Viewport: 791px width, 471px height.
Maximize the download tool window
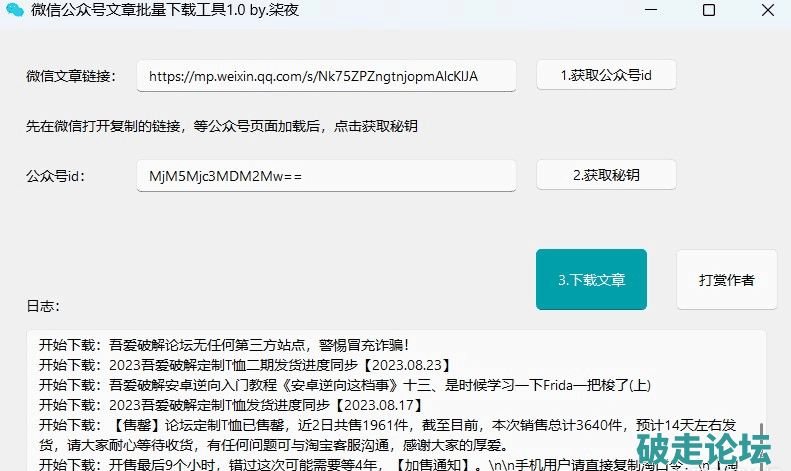[708, 11]
